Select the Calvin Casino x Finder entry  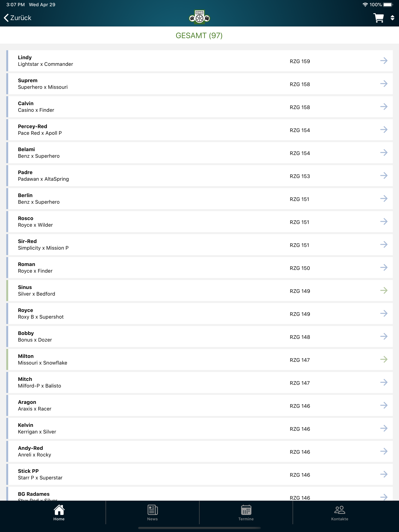pos(199,107)
